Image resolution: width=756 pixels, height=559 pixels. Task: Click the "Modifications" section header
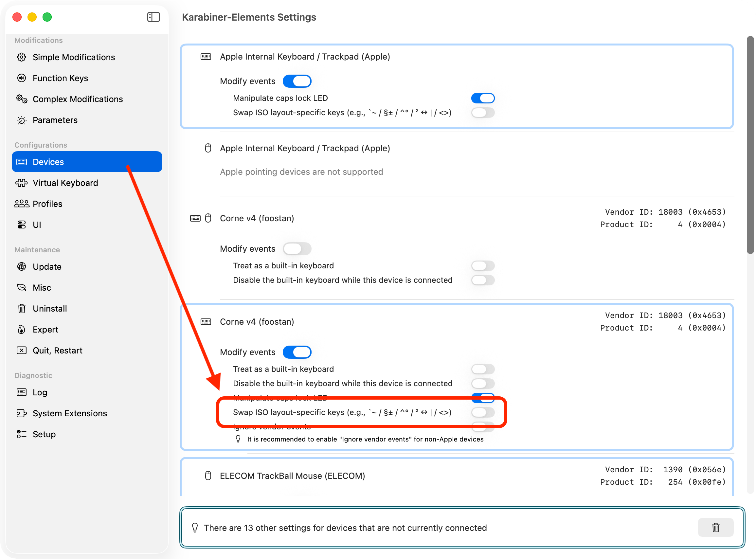click(x=39, y=40)
